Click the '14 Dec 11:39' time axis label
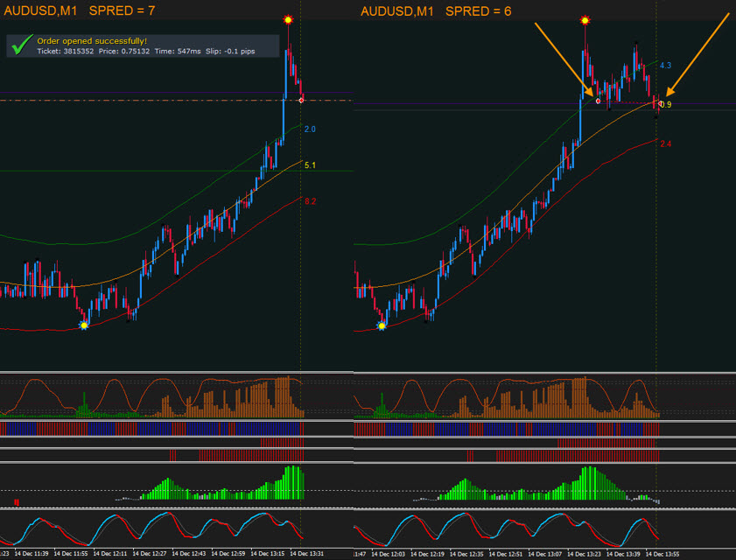Viewport: 736px width, 560px height. click(x=32, y=553)
